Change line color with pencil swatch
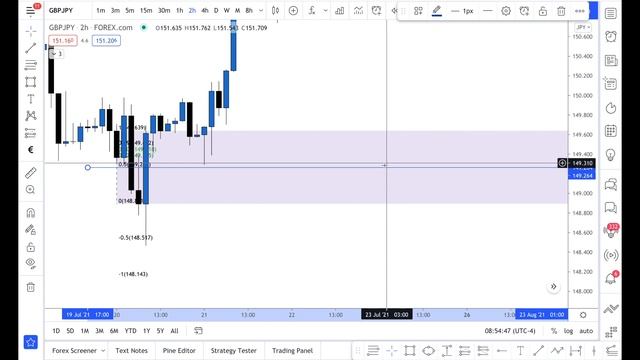The width and height of the screenshot is (640, 360). (437, 11)
